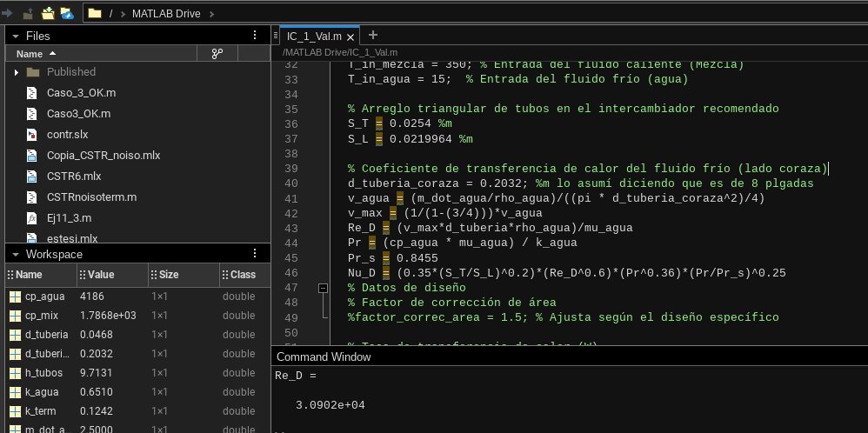
Task: Click the contr.slx Simulink file icon
Action: [x=32, y=135]
